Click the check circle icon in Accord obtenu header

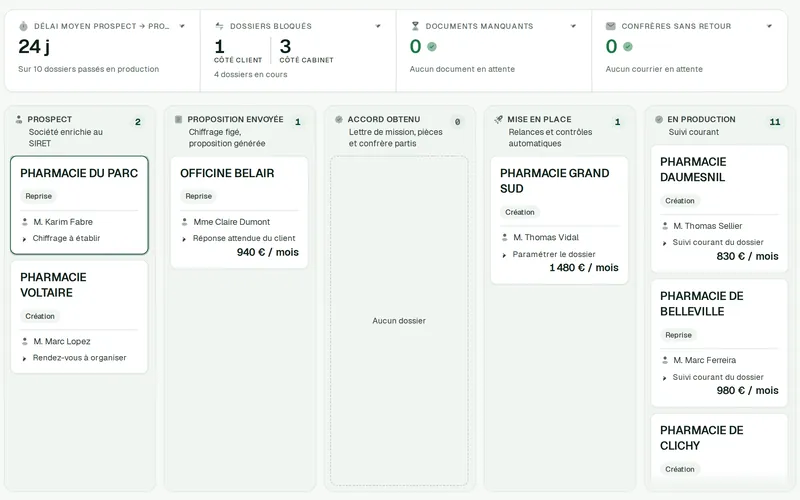click(339, 119)
